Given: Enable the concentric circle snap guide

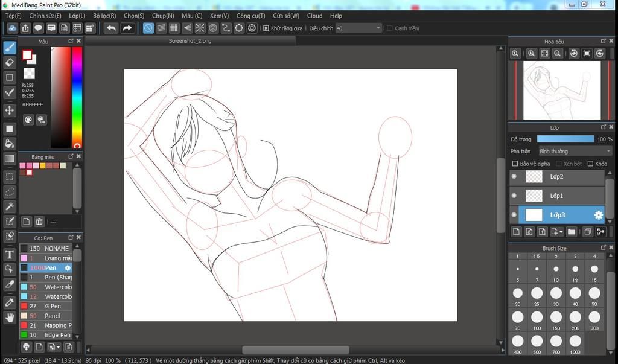Looking at the screenshot, I should tap(213, 28).
